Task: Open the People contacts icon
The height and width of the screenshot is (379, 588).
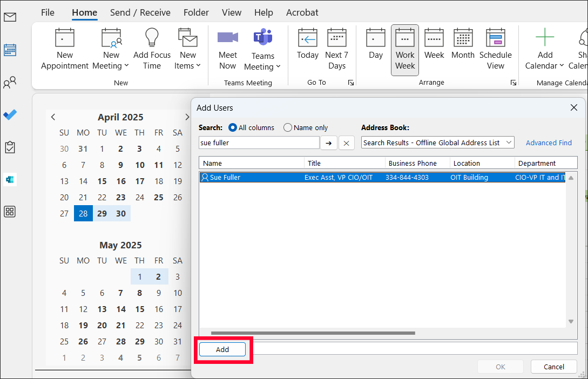Action: coord(10,82)
